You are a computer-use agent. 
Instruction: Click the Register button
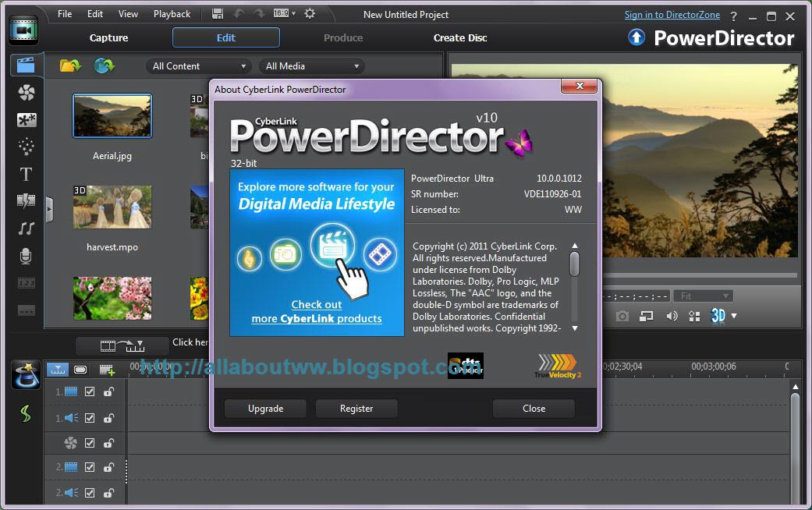click(x=356, y=409)
